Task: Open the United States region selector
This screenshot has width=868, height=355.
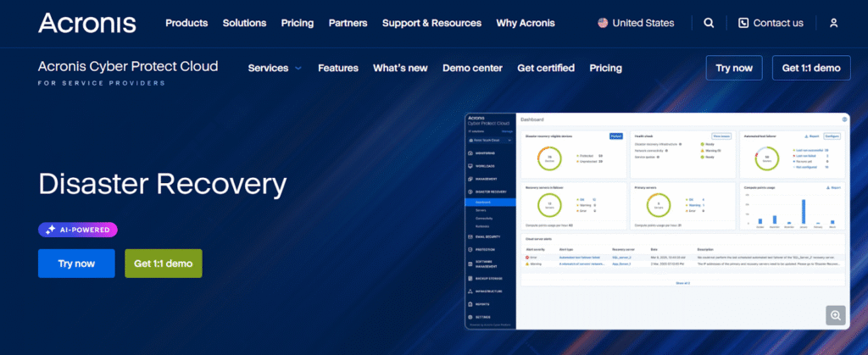Action: (635, 23)
